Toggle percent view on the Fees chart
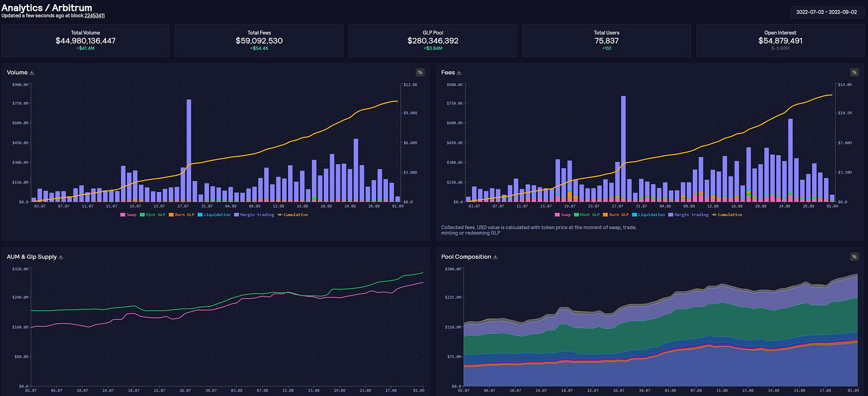The height and width of the screenshot is (396, 868). pyautogui.click(x=854, y=72)
